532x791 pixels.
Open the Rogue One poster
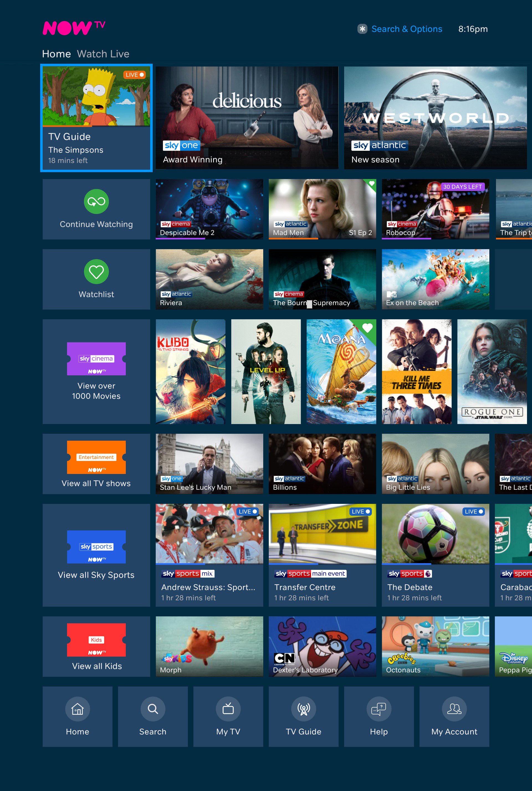click(492, 372)
